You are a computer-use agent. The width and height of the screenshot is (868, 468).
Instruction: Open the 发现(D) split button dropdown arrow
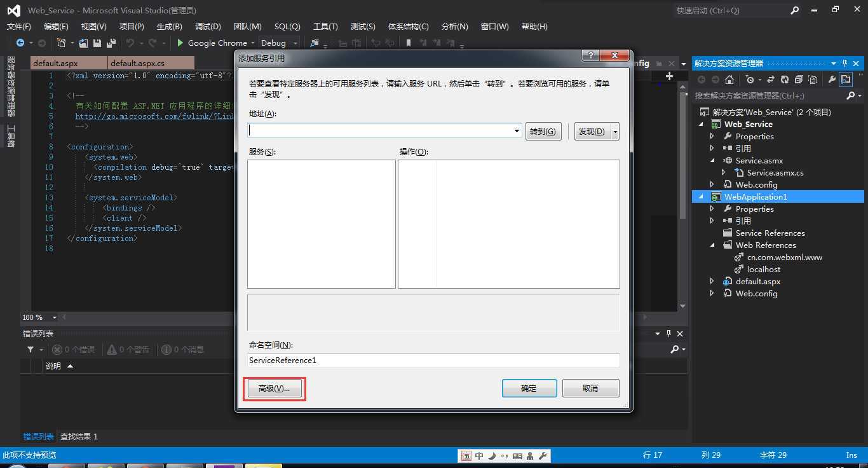[615, 131]
